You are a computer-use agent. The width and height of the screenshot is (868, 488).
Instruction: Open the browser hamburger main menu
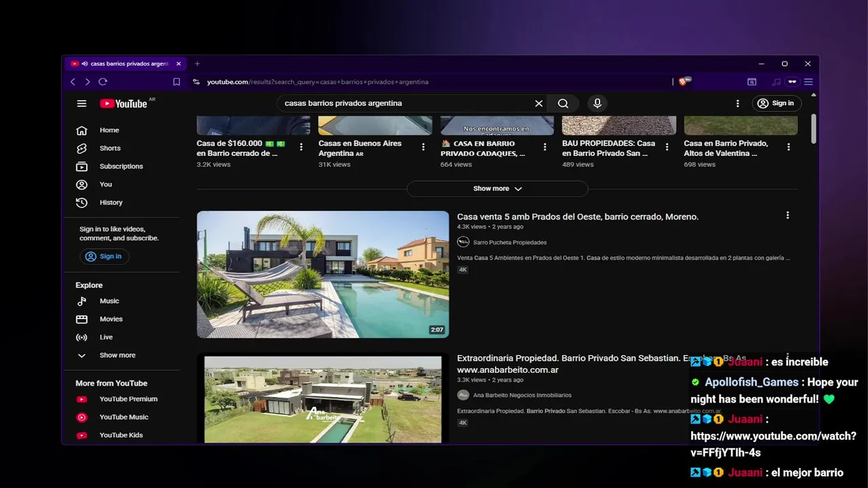[x=808, y=82]
